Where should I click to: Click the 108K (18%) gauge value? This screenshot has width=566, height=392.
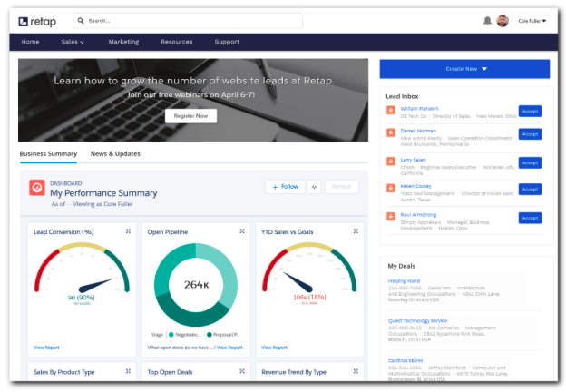[x=309, y=297]
